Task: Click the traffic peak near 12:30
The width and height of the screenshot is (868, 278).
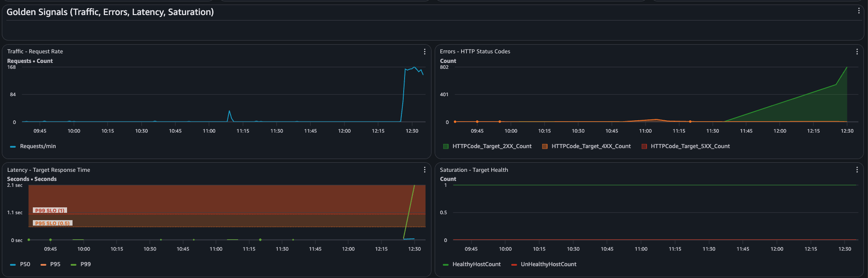Action: pyautogui.click(x=414, y=68)
